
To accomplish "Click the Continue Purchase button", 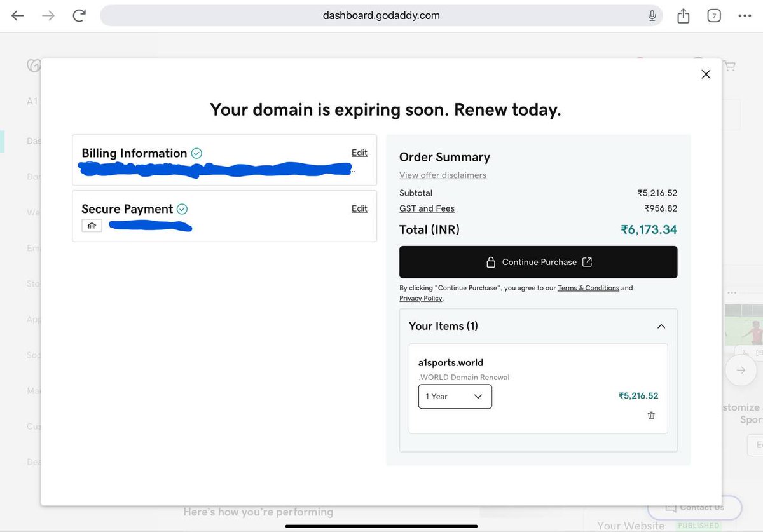I will point(538,262).
